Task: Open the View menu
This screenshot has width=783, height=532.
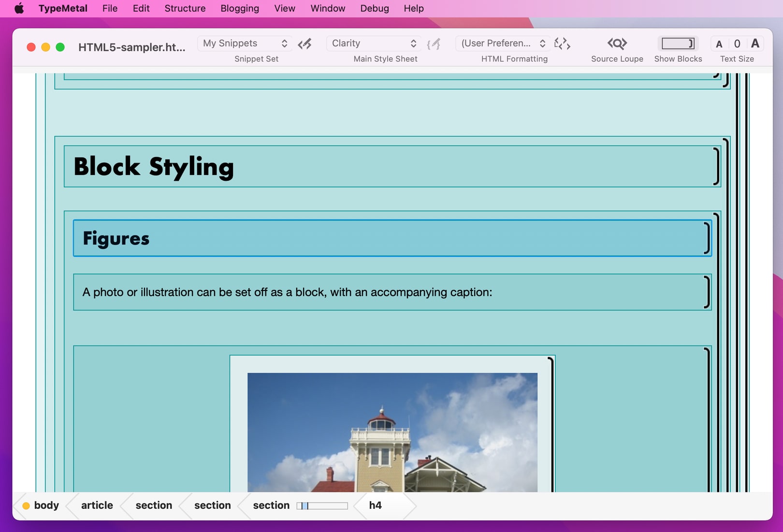Action: [x=285, y=8]
